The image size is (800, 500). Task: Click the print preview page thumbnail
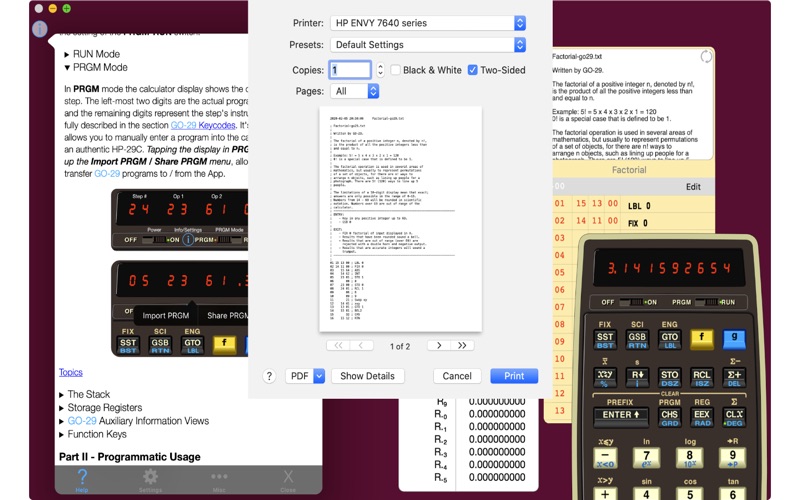(x=400, y=219)
